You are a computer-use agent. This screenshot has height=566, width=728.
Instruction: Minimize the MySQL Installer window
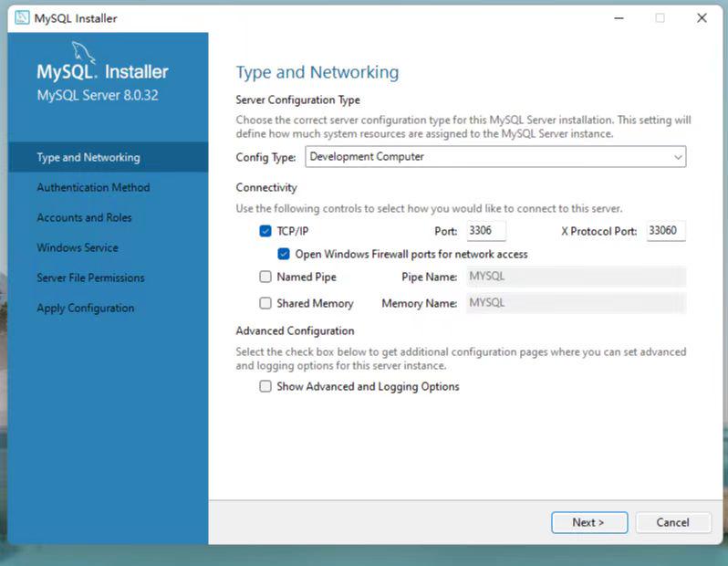coord(619,18)
